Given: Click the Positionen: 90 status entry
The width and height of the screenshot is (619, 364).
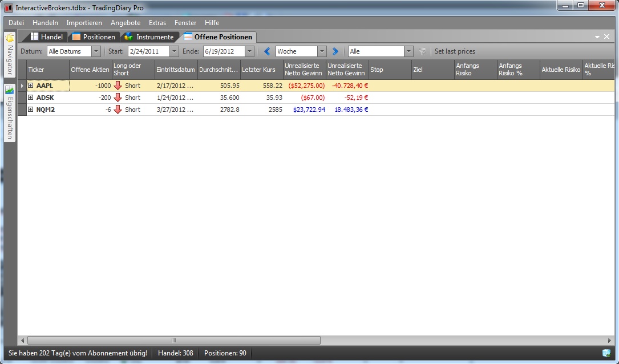Looking at the screenshot, I should point(225,353).
